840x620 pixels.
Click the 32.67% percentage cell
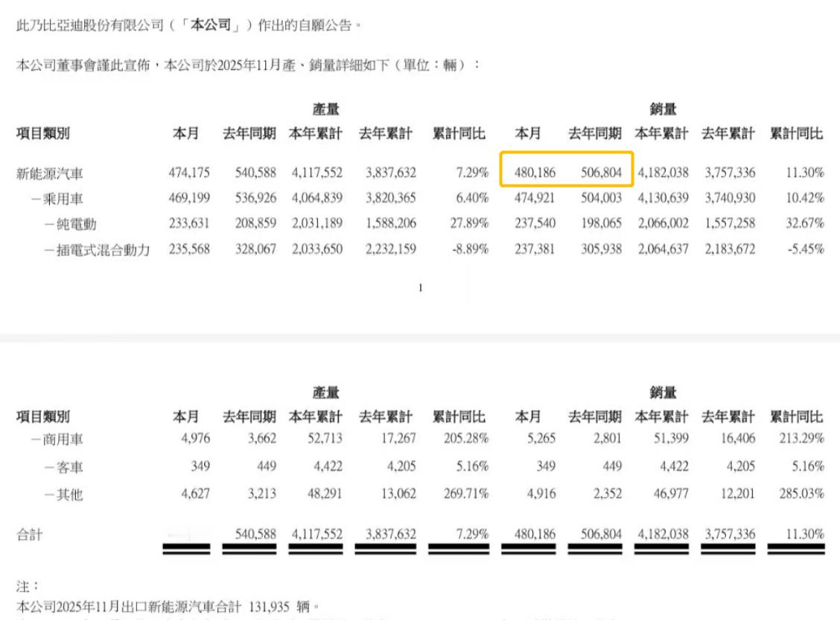[x=805, y=223]
